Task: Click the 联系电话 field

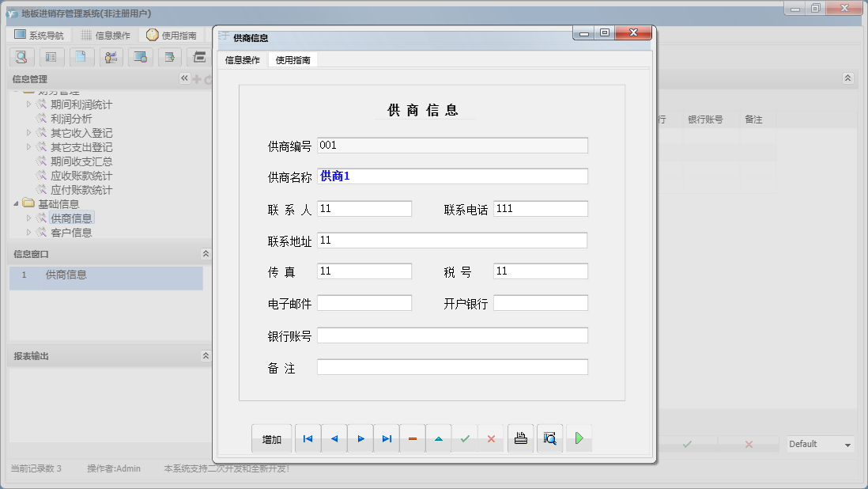Action: click(x=540, y=208)
